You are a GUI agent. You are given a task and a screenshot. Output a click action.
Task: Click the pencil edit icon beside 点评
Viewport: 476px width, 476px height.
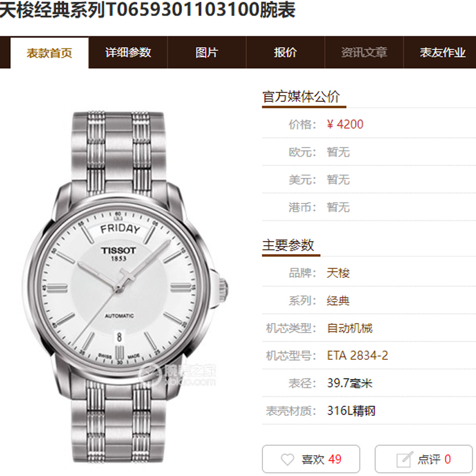pos(405,459)
